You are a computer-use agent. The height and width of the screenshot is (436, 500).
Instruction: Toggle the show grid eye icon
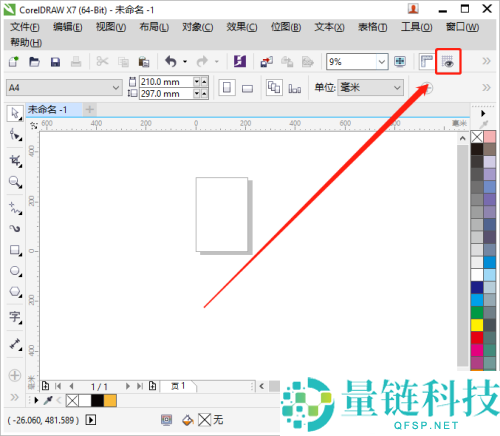448,62
